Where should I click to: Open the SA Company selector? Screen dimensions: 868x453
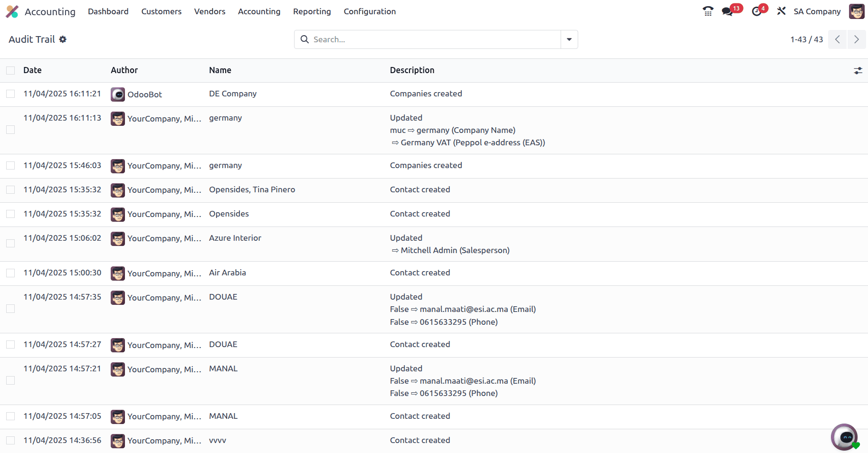pos(817,11)
